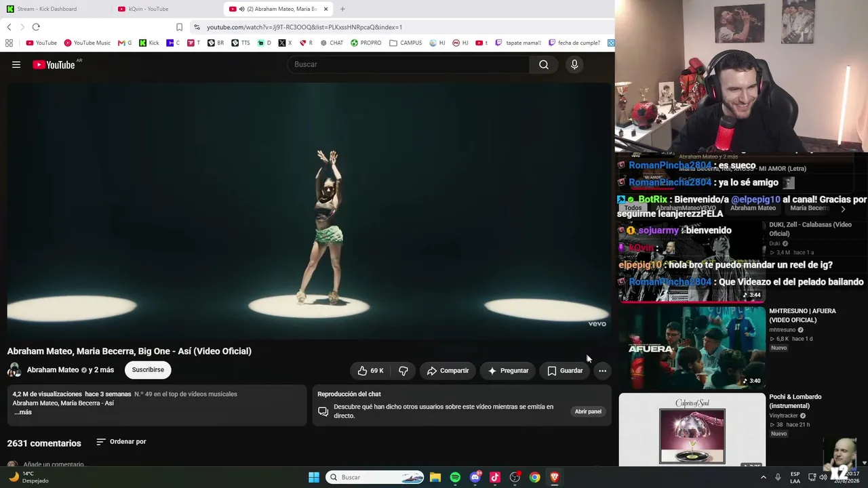The width and height of the screenshot is (868, 488).
Task: Open the 'fecha de cumple?' bookmark
Action: click(574, 43)
